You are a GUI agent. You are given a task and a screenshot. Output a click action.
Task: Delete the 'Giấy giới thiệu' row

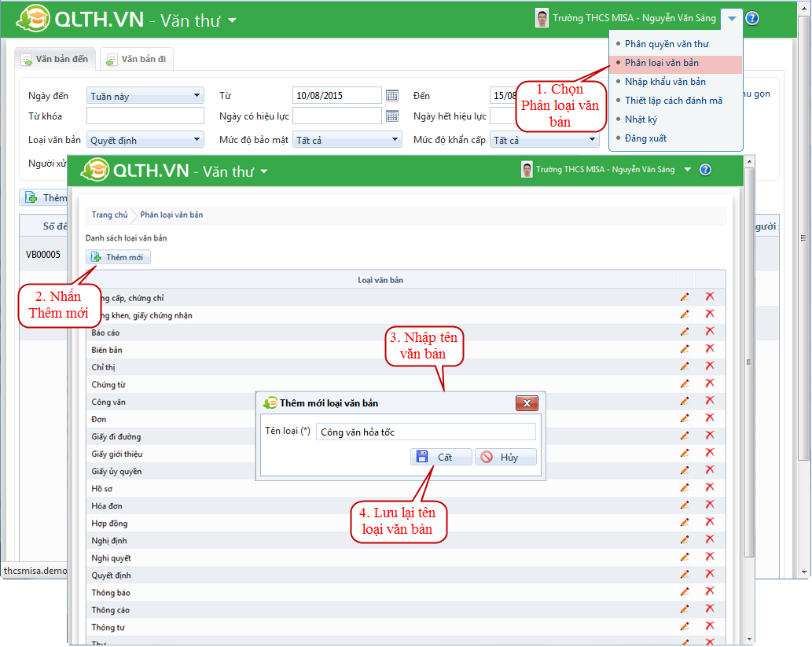click(710, 453)
